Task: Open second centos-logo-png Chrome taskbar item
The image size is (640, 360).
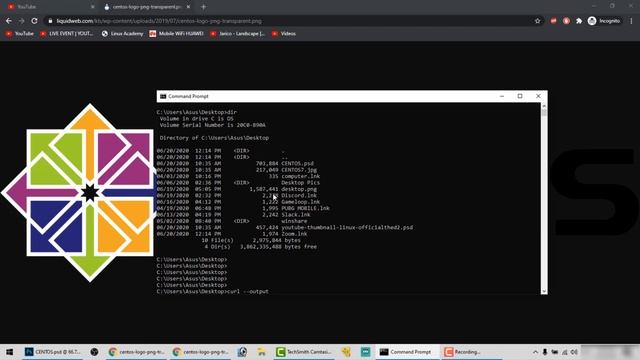Action: pos(200,352)
